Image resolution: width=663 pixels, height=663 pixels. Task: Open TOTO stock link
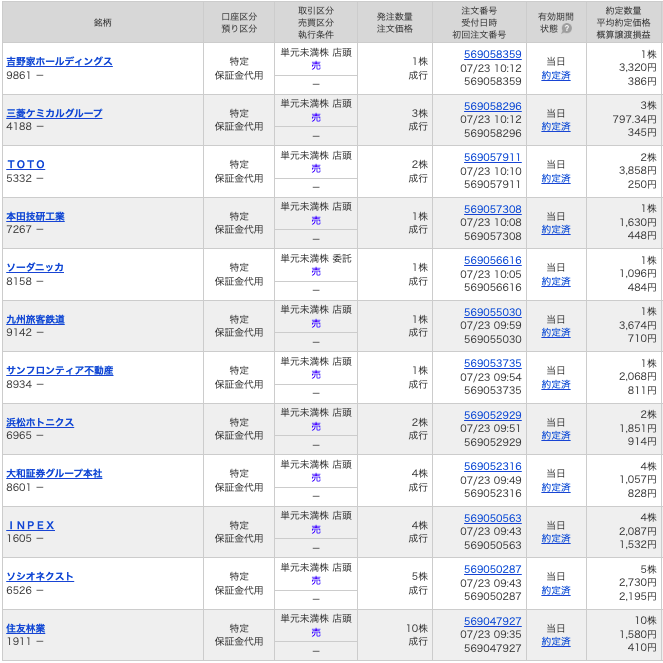[x=26, y=164]
